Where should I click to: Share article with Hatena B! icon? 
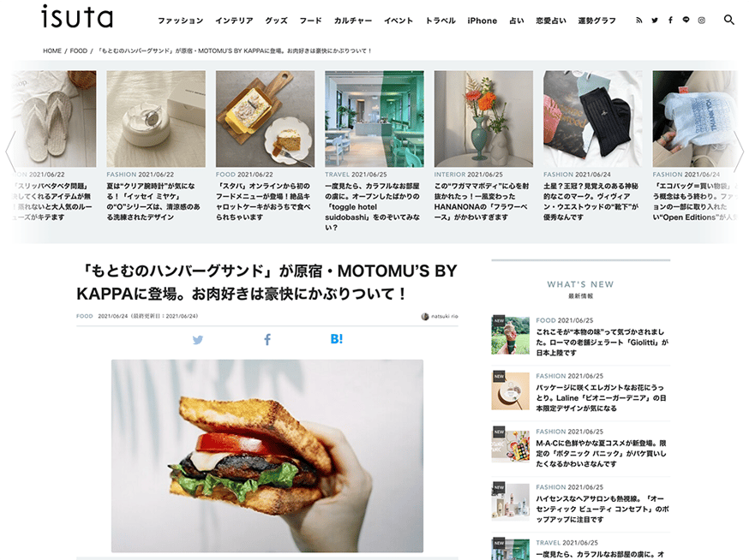tap(336, 339)
